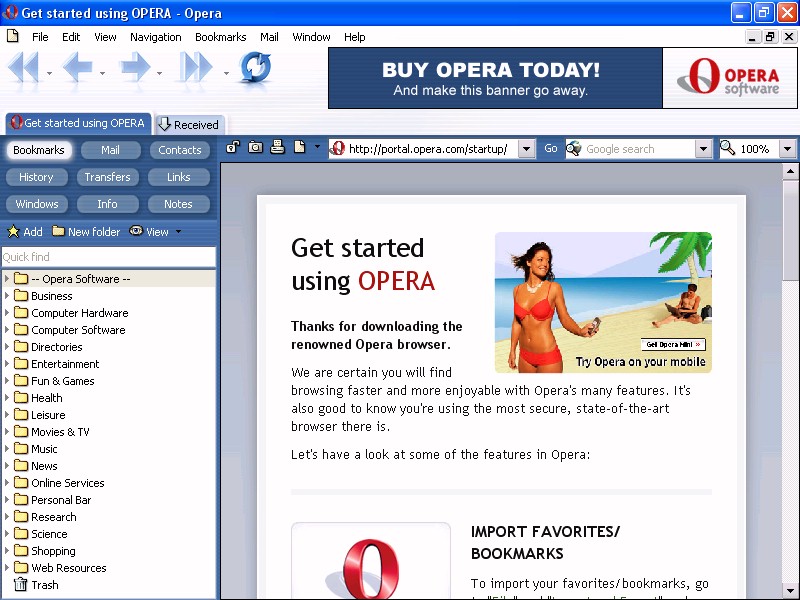Click the page scrollbar up arrow
This screenshot has width=800, height=600.
[790, 171]
